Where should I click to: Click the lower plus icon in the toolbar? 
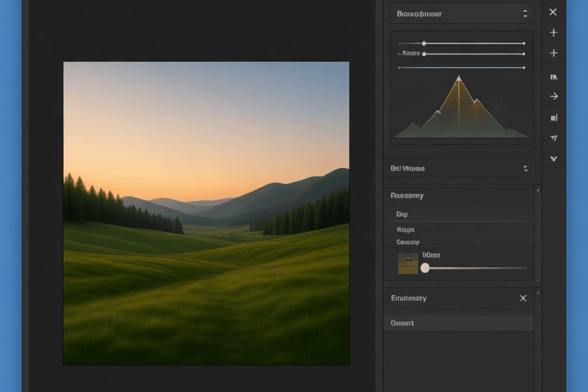[x=553, y=53]
